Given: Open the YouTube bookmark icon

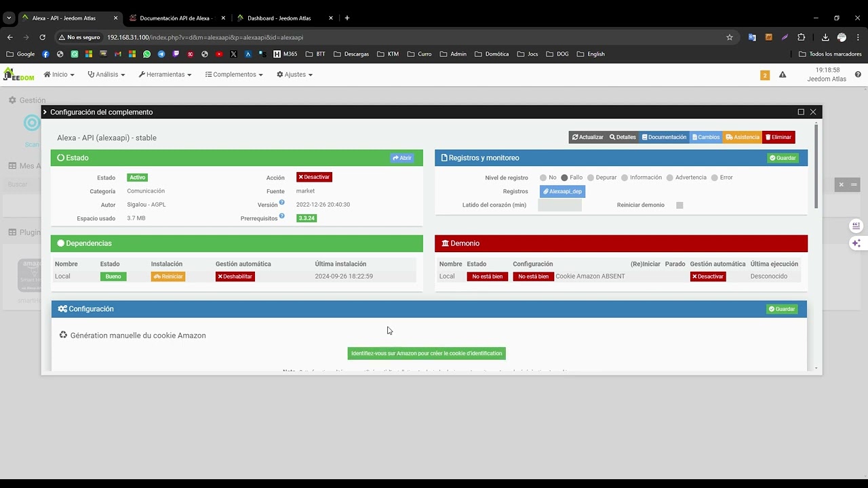Looking at the screenshot, I should point(219,54).
